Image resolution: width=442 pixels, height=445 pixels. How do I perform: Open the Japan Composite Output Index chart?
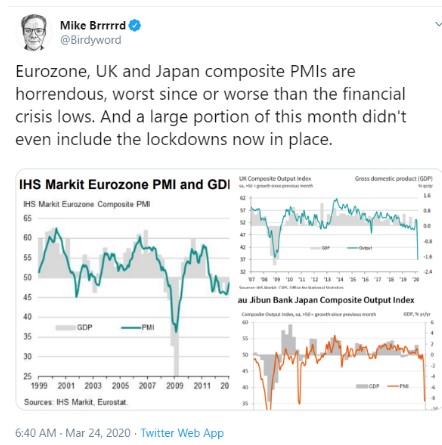(x=337, y=352)
